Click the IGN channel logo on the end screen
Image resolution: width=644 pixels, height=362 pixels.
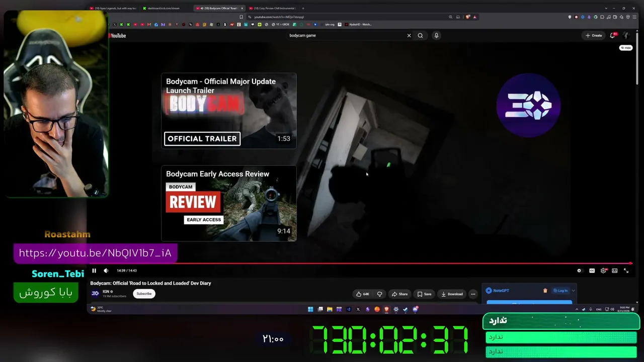tap(528, 105)
